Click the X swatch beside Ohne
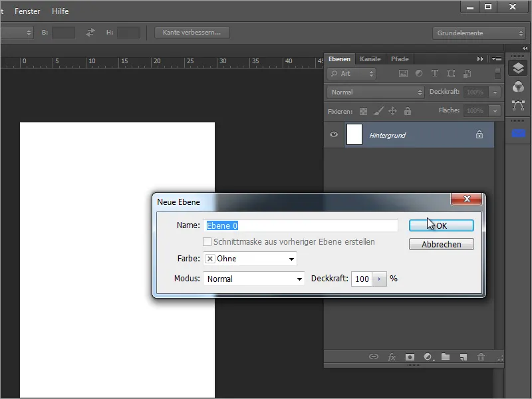 click(210, 259)
